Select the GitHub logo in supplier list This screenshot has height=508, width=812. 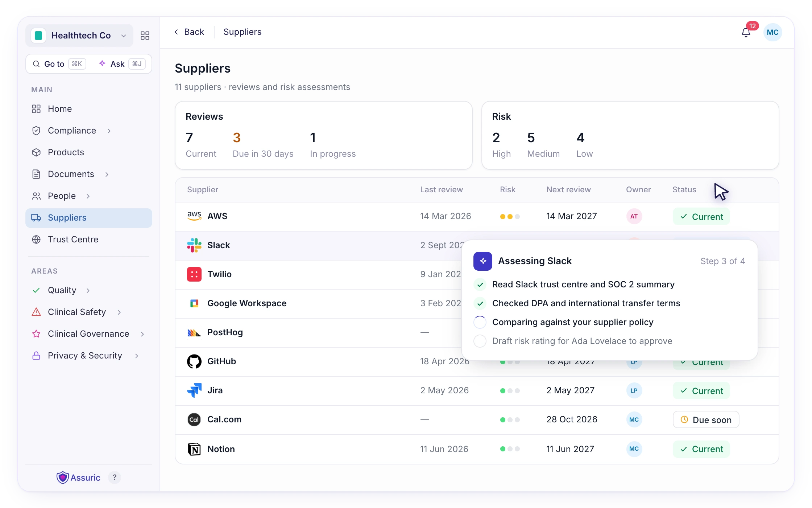(x=194, y=361)
